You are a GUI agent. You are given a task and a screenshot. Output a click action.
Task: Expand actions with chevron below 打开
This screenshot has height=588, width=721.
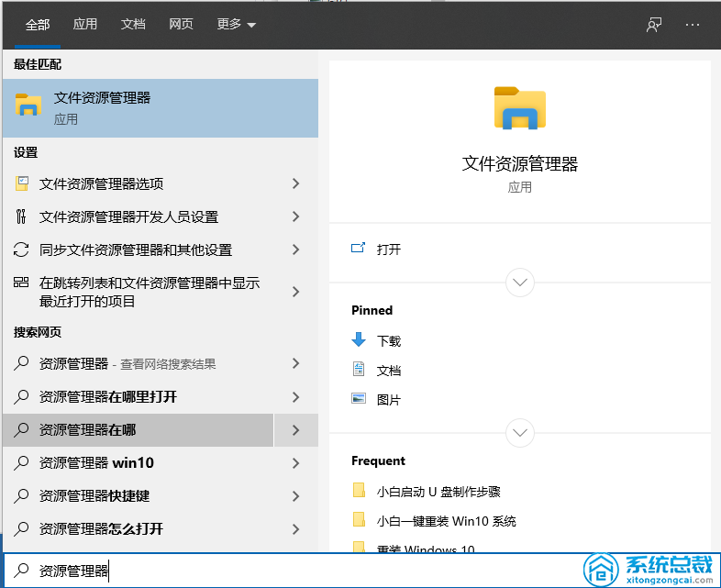[519, 283]
